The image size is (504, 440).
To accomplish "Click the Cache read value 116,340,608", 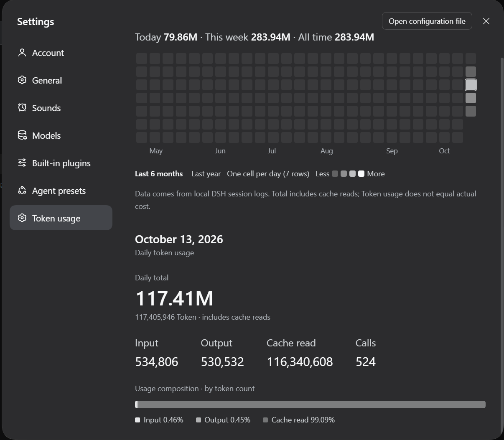I will pyautogui.click(x=300, y=362).
